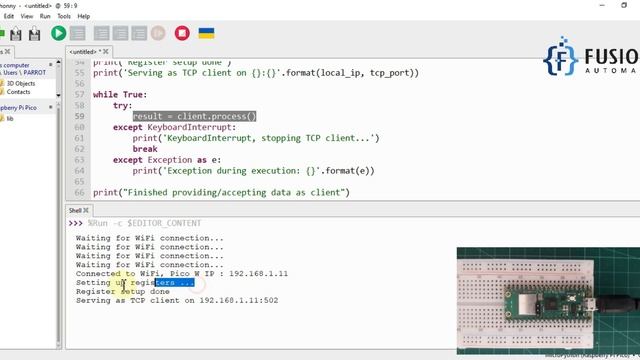Image resolution: width=640 pixels, height=360 pixels.
Task: Click the 'while True:' code line
Action: coord(120,95)
